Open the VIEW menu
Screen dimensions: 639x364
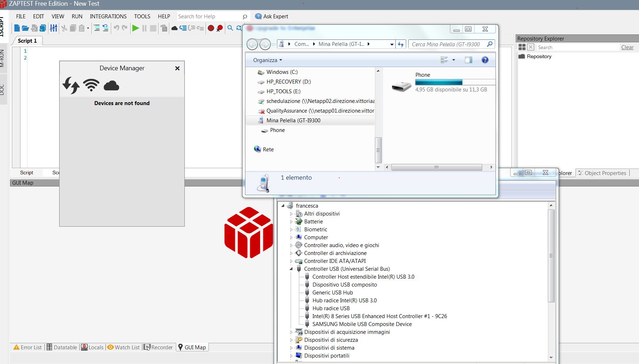(x=58, y=16)
